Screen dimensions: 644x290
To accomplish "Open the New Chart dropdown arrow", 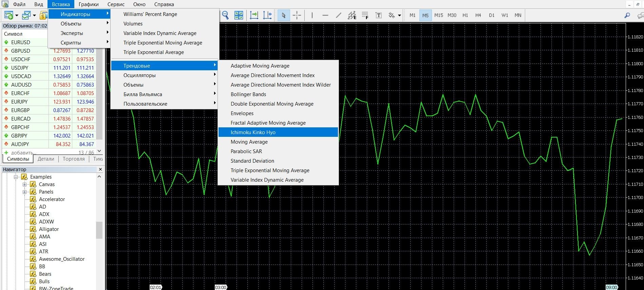I will click(17, 15).
